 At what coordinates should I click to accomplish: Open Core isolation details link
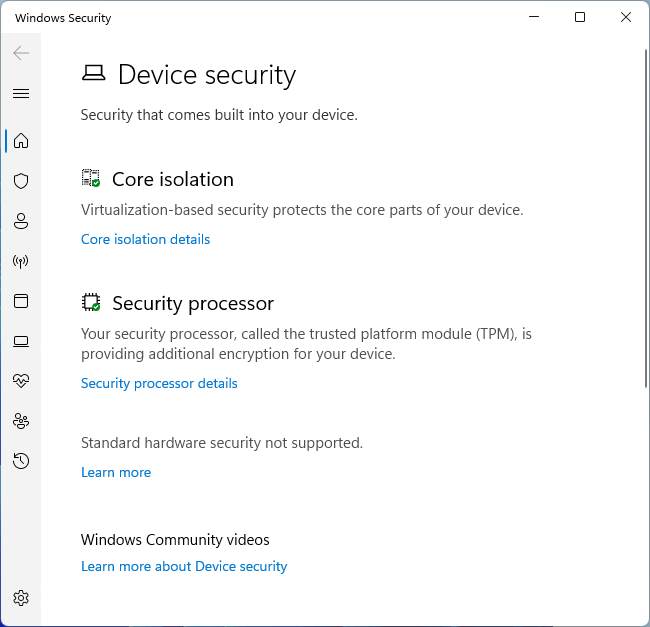145,239
